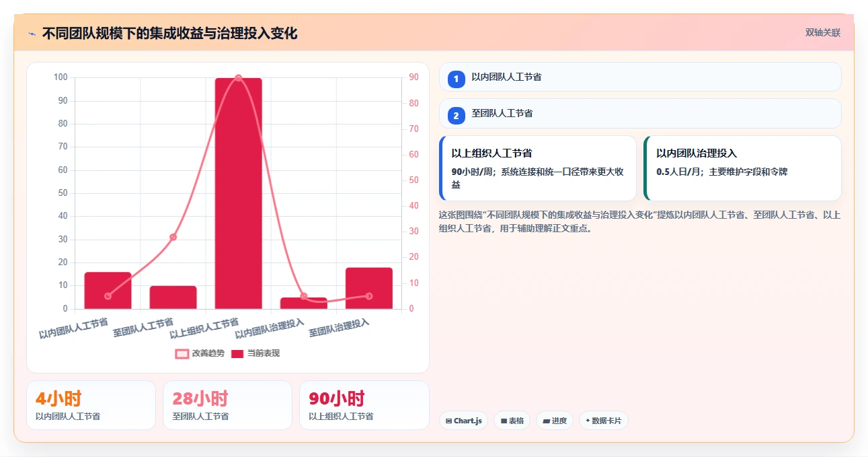Click the number 1 badge
This screenshot has height=457, width=868.
pos(457,79)
